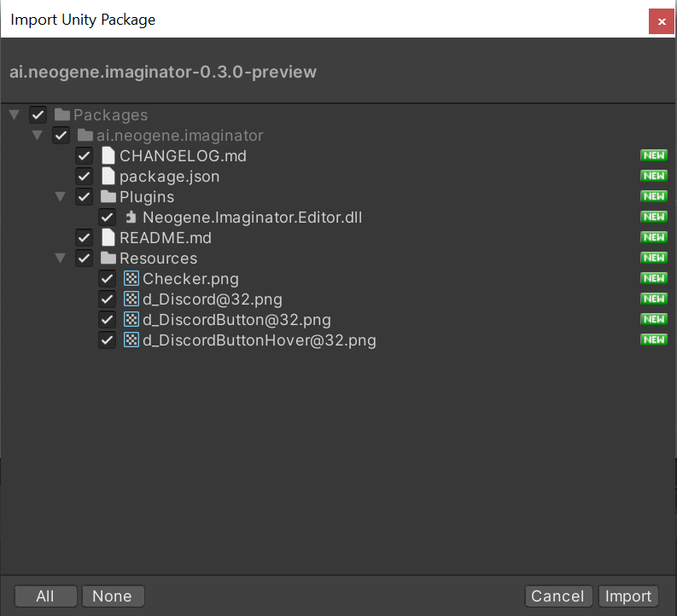Viewport: 677px width, 616px height.
Task: Close the Import Unity Package dialog
Action: [662, 21]
